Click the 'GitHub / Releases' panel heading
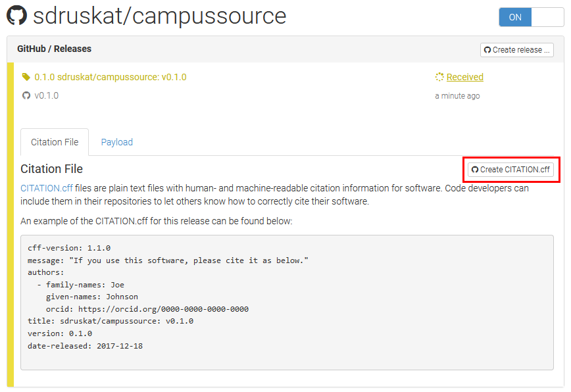The width and height of the screenshot is (571, 392). [x=54, y=49]
